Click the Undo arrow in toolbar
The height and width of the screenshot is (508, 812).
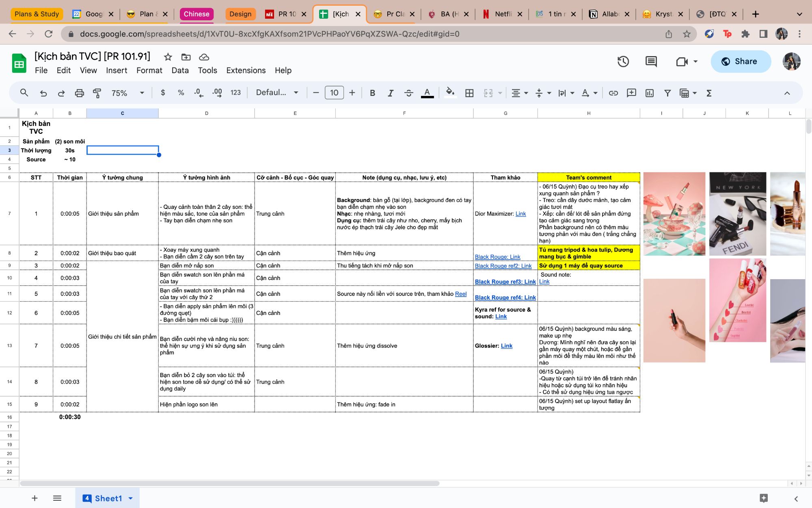point(43,93)
